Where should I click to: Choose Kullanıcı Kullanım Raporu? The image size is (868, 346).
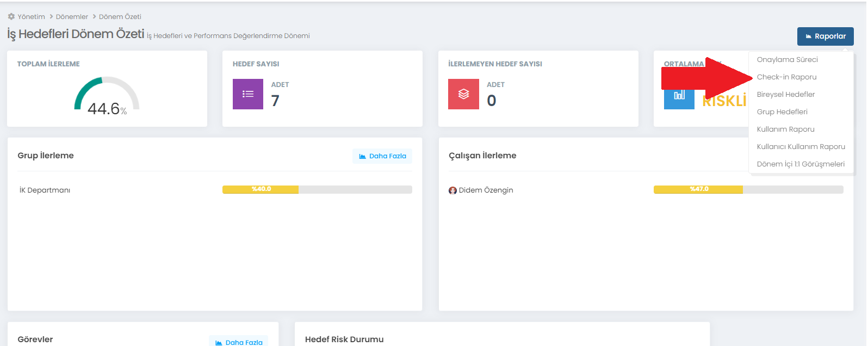click(801, 147)
